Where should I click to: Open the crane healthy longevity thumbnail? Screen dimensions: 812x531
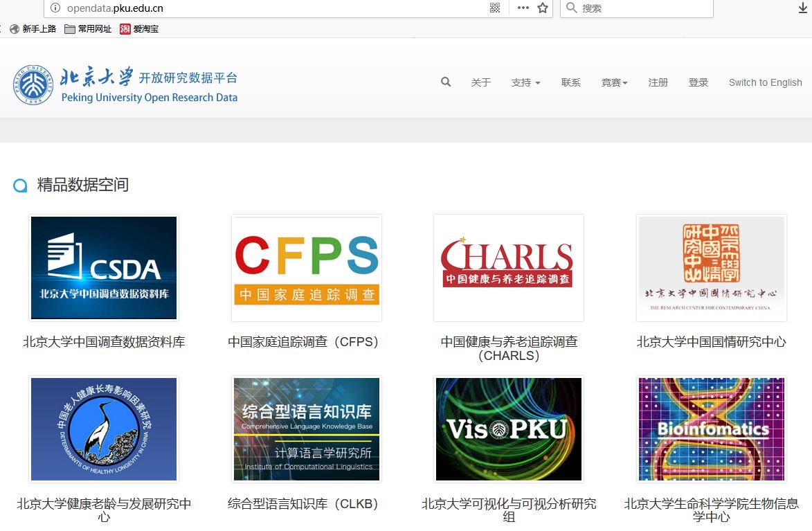104,429
